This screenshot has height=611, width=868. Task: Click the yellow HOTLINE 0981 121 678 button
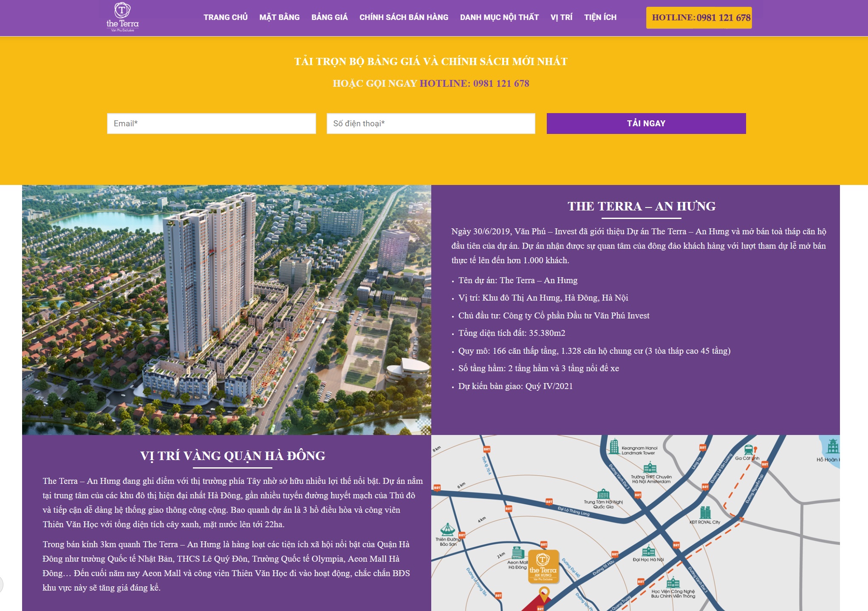(x=699, y=18)
